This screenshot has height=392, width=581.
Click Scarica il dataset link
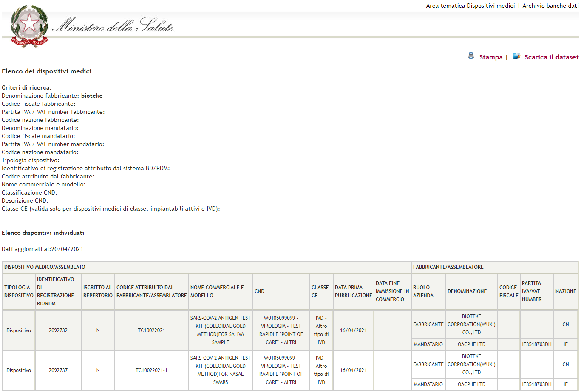pos(551,57)
